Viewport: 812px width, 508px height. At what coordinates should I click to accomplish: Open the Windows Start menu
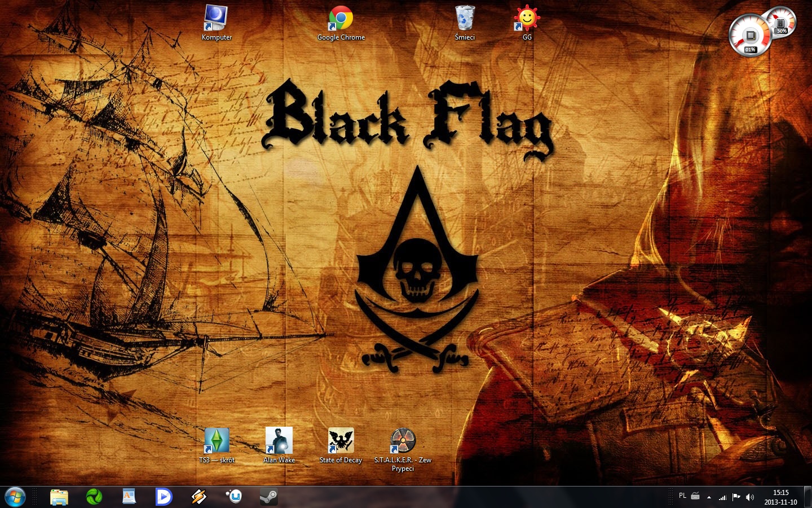(x=15, y=497)
